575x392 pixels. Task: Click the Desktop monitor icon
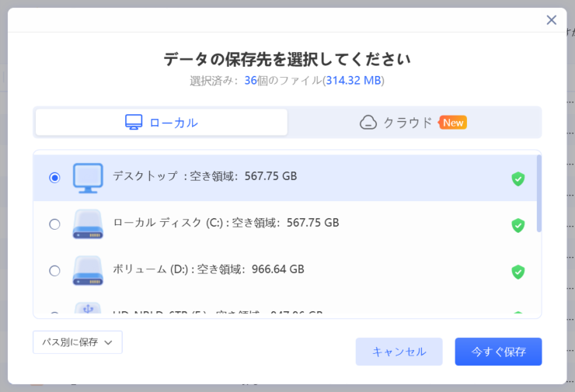tap(88, 178)
